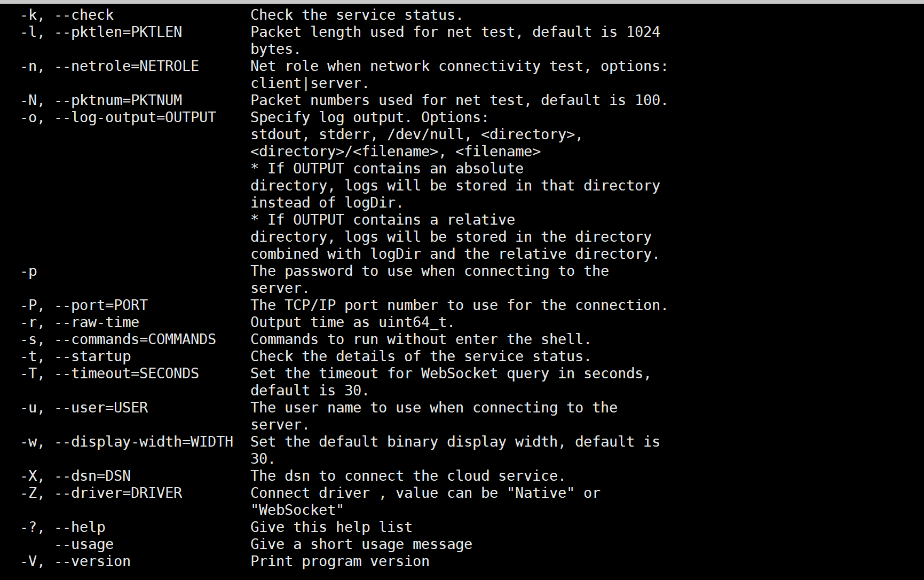This screenshot has width=924, height=580.
Task: Click the --raw-time option
Action: pyautogui.click(x=97, y=322)
